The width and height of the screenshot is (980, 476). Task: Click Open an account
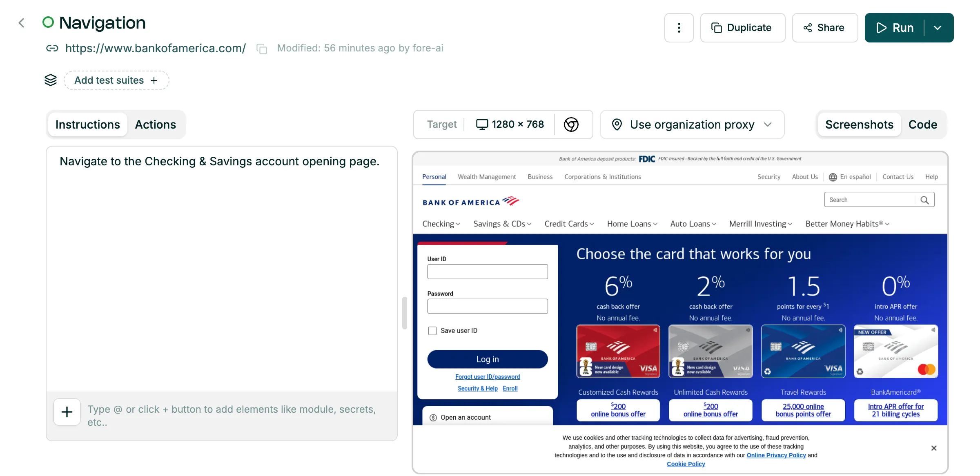[488, 417]
